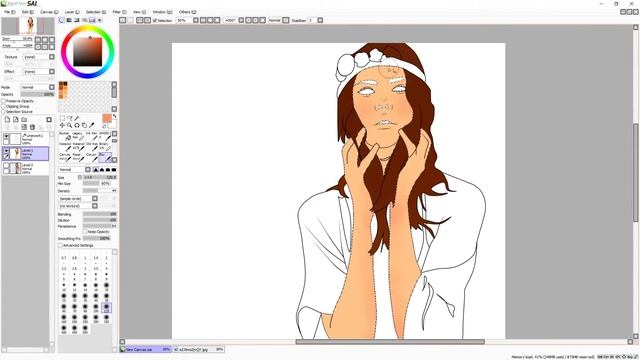This screenshot has height=360, width=640.
Task: Select the Eyedropper color picker tool
Action: click(91, 125)
